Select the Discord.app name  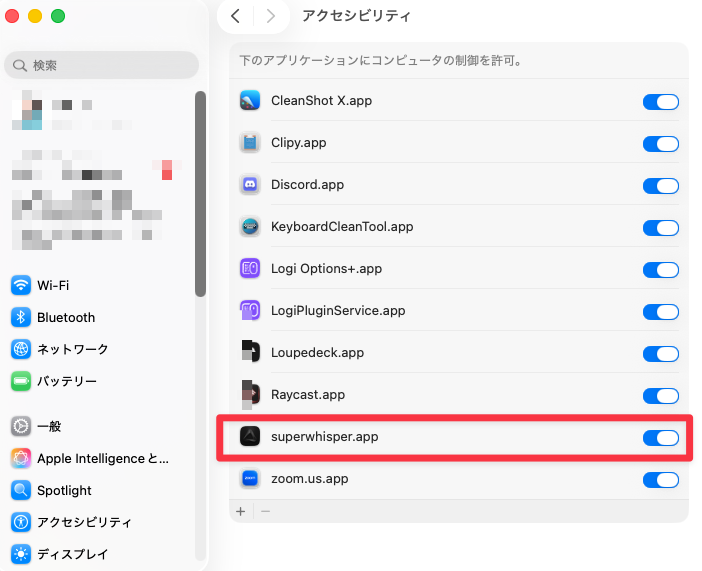[x=308, y=185]
